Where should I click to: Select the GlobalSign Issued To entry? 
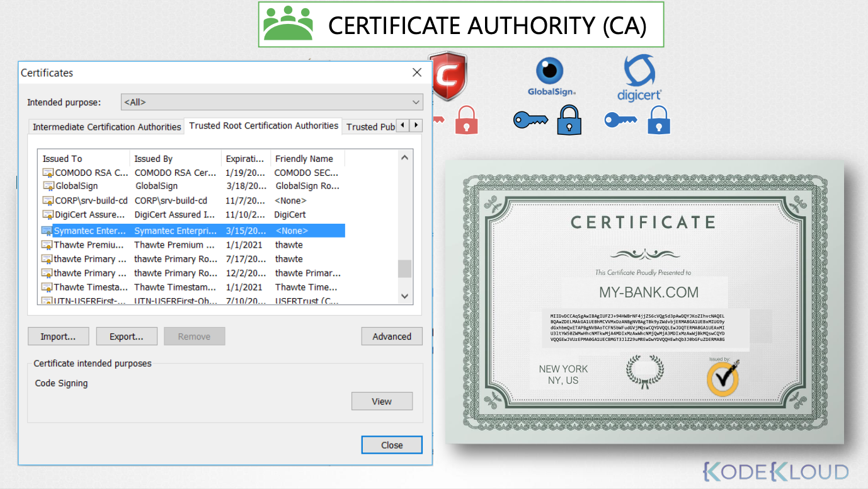77,186
